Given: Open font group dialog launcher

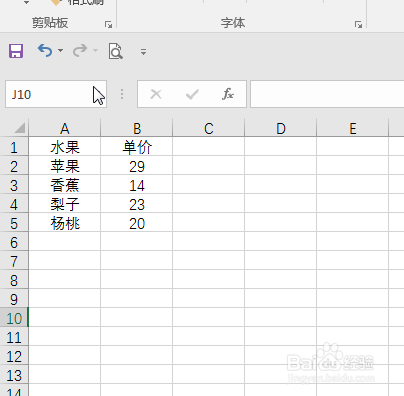Looking at the screenshot, I should [x=358, y=24].
